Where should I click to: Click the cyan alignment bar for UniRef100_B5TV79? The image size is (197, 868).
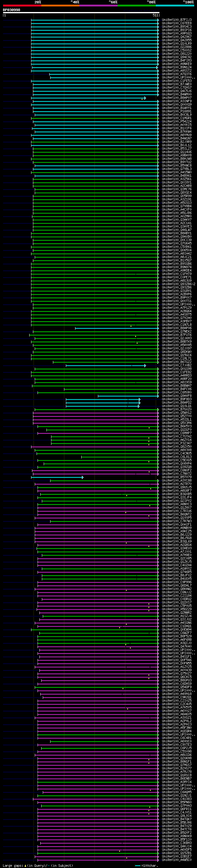click(57, 478)
